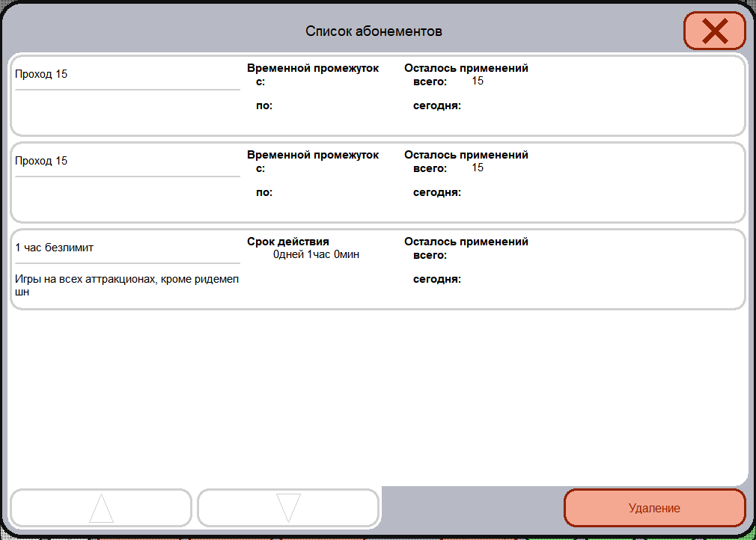Click the 0дней 1час 0мин value
This screenshot has height=540, width=756.
click(316, 254)
